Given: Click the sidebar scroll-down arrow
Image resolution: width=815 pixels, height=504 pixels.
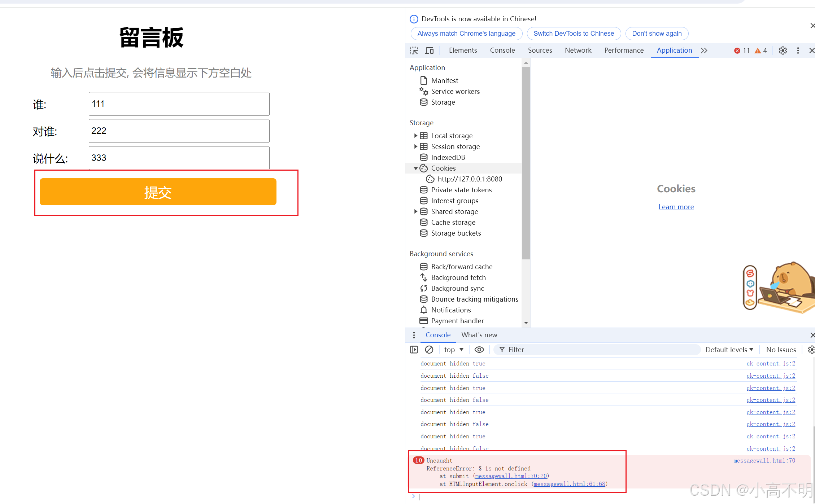Looking at the screenshot, I should (x=526, y=323).
